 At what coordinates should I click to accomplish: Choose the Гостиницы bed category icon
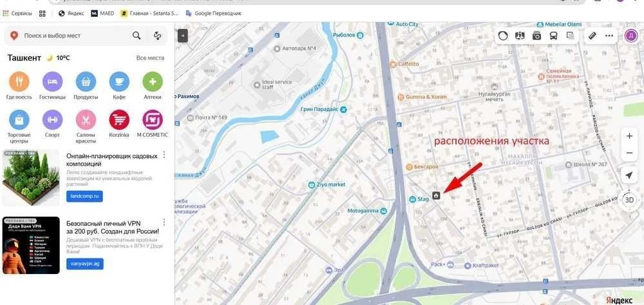(53, 81)
